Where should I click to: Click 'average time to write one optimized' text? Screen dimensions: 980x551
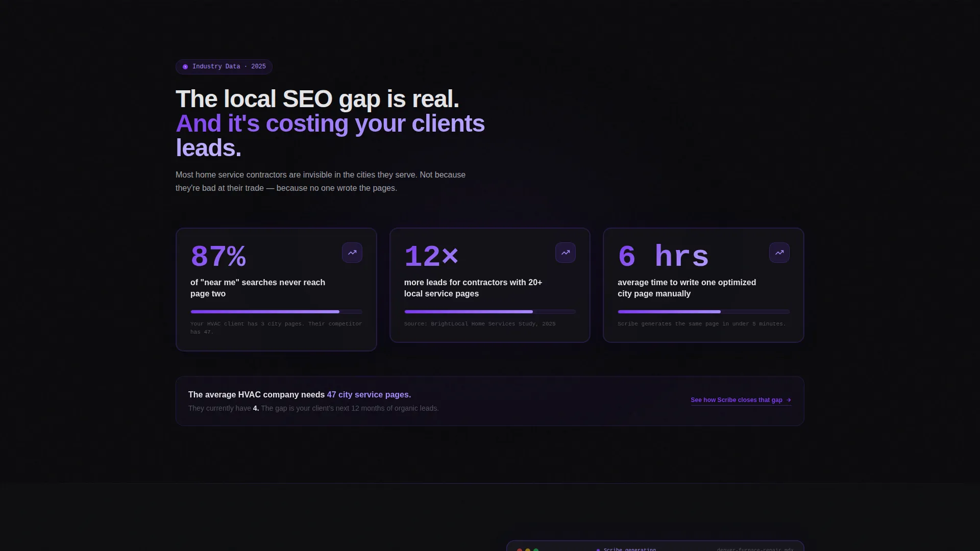coord(687,283)
